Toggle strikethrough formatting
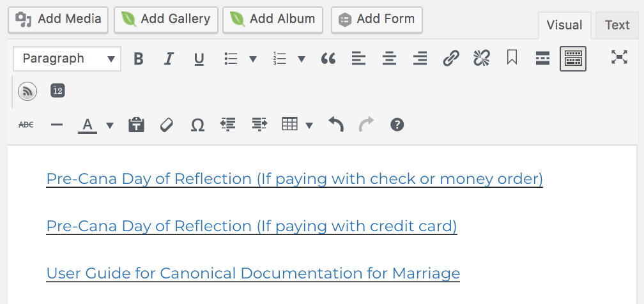 click(26, 125)
